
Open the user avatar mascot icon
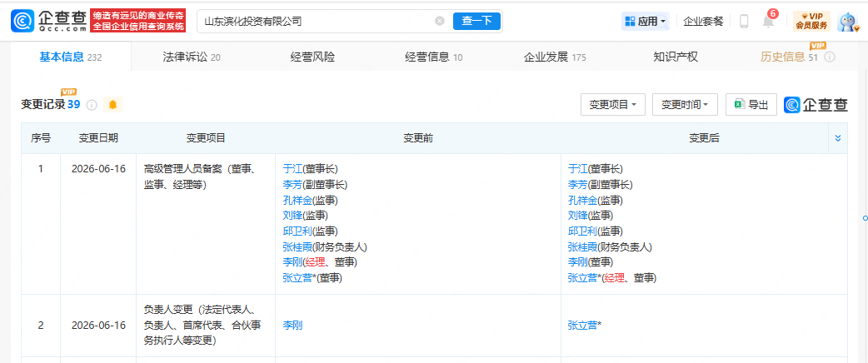[x=846, y=21]
